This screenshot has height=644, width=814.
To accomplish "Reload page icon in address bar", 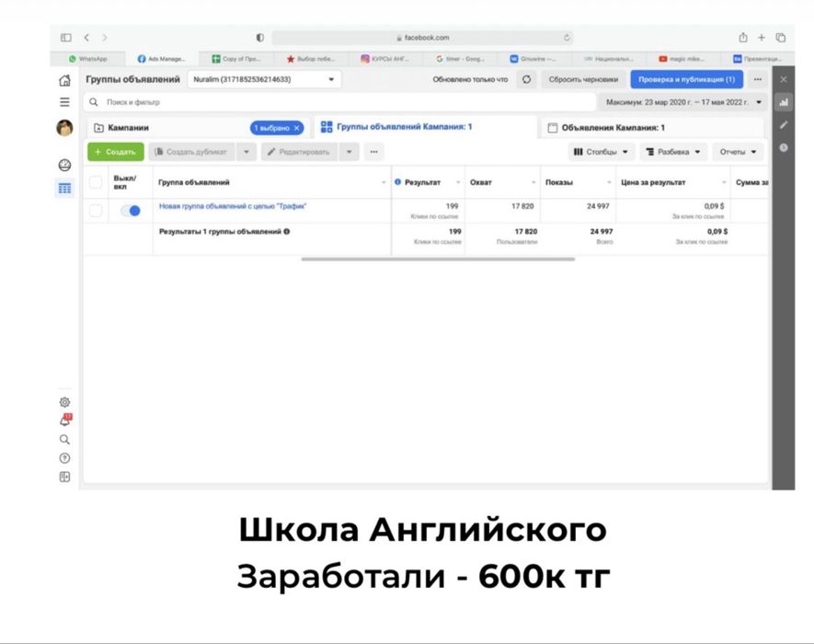I will (x=567, y=38).
